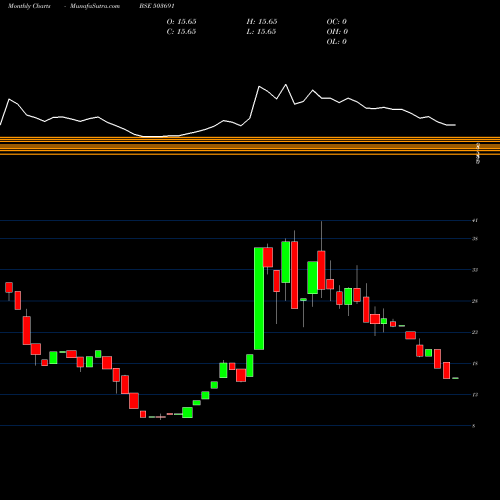500x500 pixels.
Task: Click the 33 price axis label
Action: tap(475, 270)
